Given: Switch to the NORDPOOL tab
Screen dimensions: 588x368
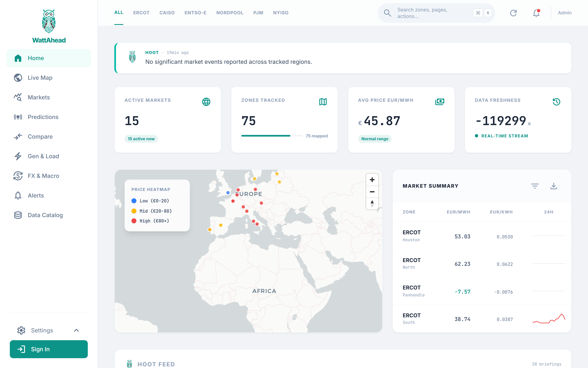Looking at the screenshot, I should pos(230,13).
